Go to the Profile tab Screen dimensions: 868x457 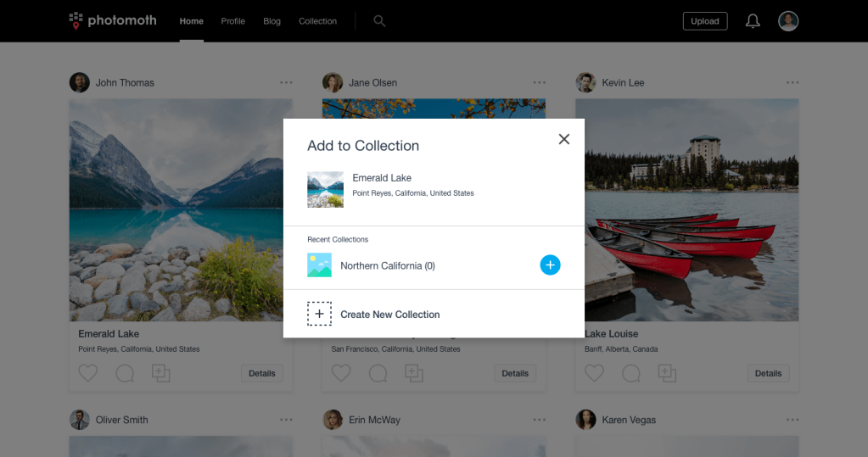tap(232, 21)
